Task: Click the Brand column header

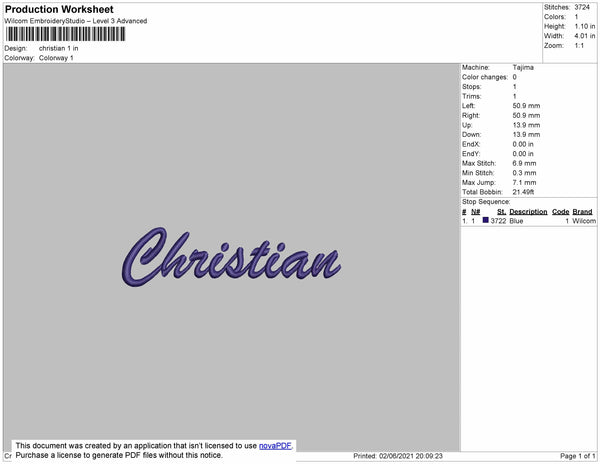Action: tap(582, 212)
